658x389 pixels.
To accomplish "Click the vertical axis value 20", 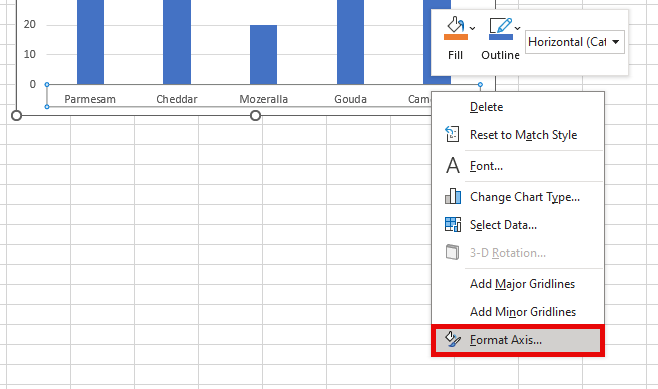I will pos(30,24).
